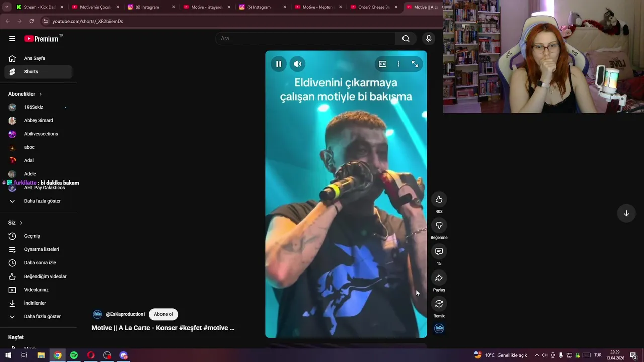Start voice search with microphone icon
Screen dimensions: 644x362
click(x=429, y=39)
